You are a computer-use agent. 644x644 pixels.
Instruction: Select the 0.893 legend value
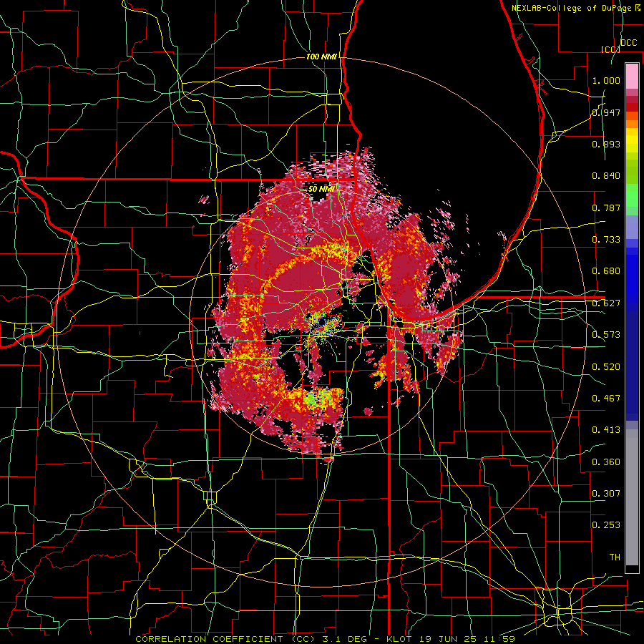[x=606, y=144]
